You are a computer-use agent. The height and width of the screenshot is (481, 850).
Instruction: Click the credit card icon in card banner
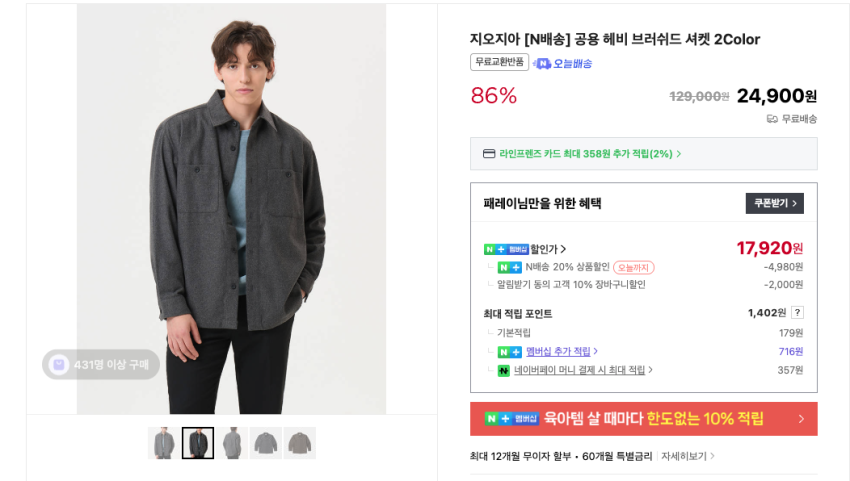pos(489,154)
